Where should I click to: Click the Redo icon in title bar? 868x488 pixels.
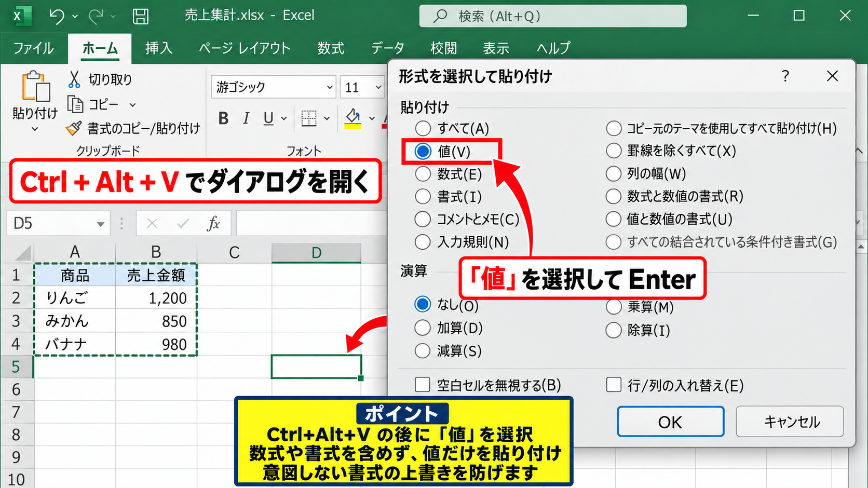click(96, 16)
